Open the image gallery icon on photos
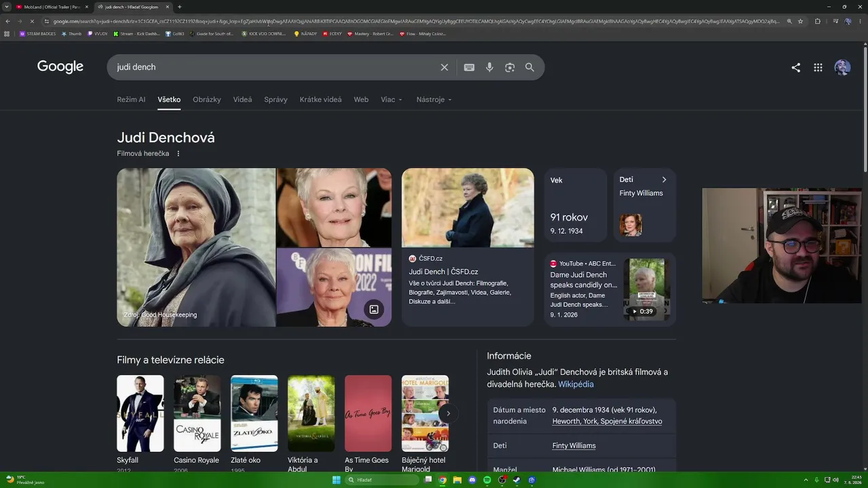This screenshot has height=488, width=868. (374, 310)
